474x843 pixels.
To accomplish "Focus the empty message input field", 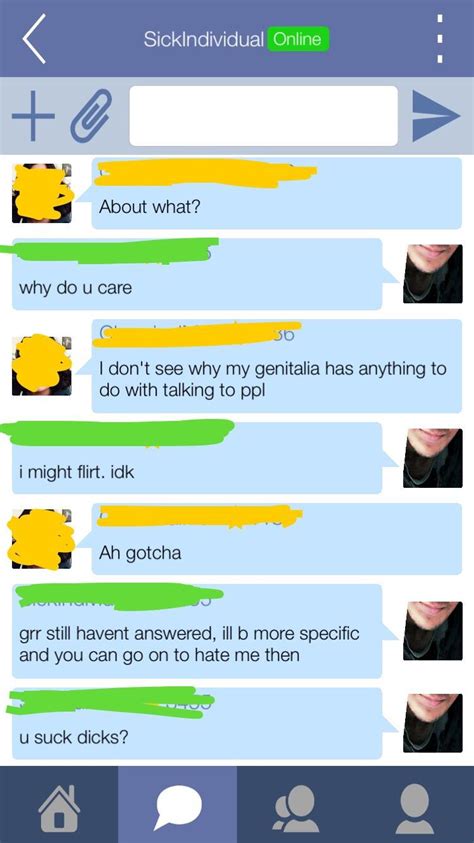I will (x=263, y=116).
